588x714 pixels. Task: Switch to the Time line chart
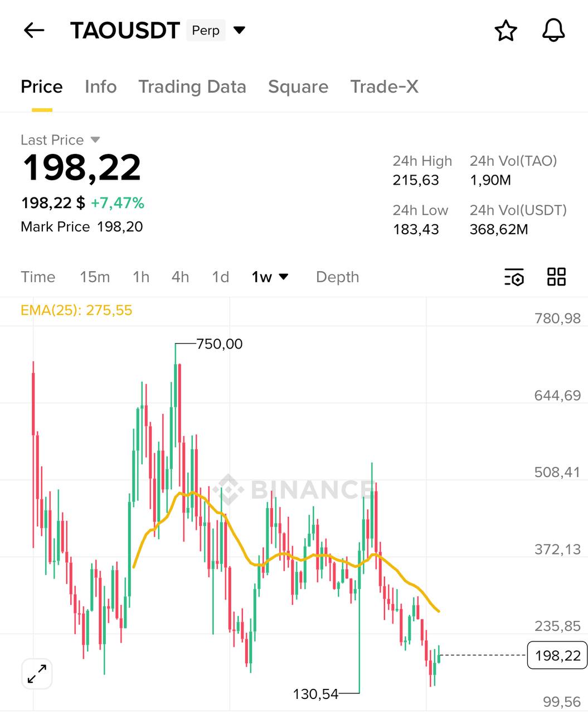(x=38, y=277)
